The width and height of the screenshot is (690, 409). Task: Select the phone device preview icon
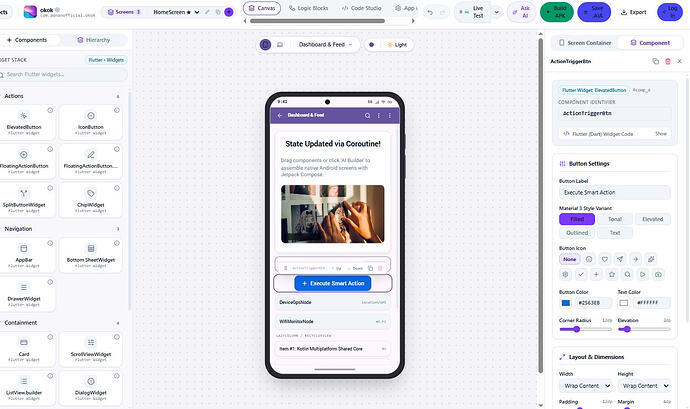[265, 44]
